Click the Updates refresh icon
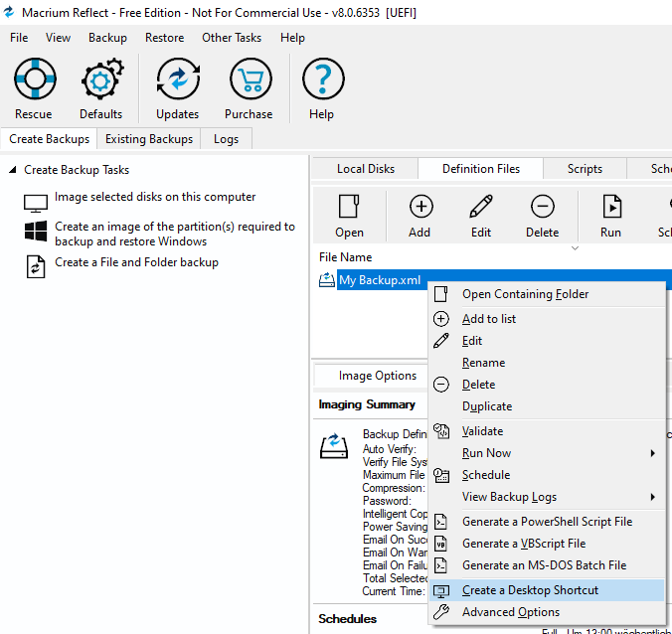 point(178,79)
